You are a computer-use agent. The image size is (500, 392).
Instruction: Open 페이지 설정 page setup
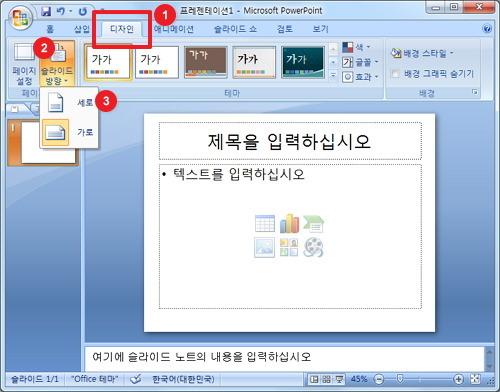click(x=24, y=64)
